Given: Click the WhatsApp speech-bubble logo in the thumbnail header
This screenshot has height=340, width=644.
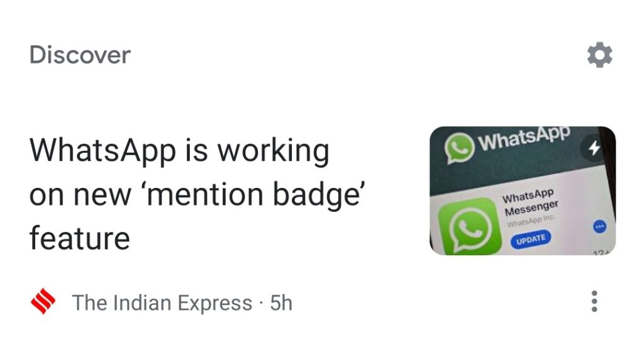Looking at the screenshot, I should pos(460,148).
